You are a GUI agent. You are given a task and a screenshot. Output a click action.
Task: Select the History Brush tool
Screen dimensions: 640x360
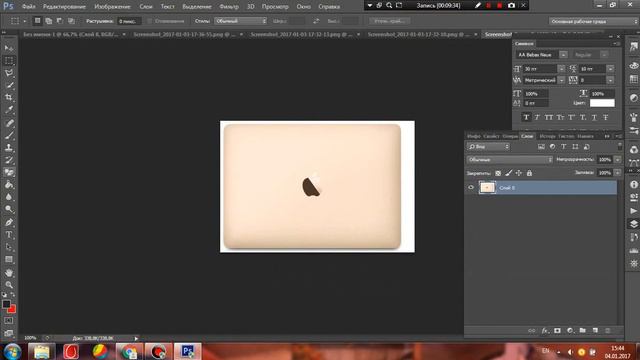click(x=9, y=160)
